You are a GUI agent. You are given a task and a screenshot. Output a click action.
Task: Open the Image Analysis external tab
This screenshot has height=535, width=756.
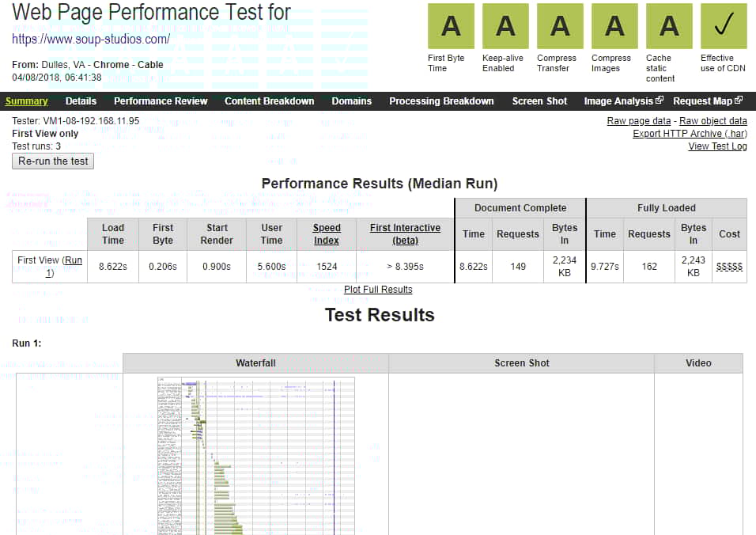point(623,101)
